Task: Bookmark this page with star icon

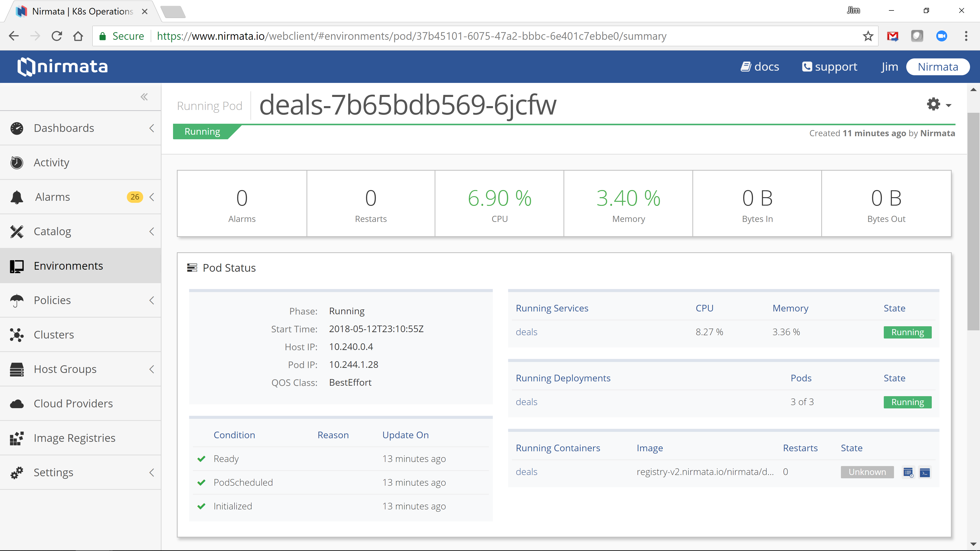Action: tap(868, 36)
